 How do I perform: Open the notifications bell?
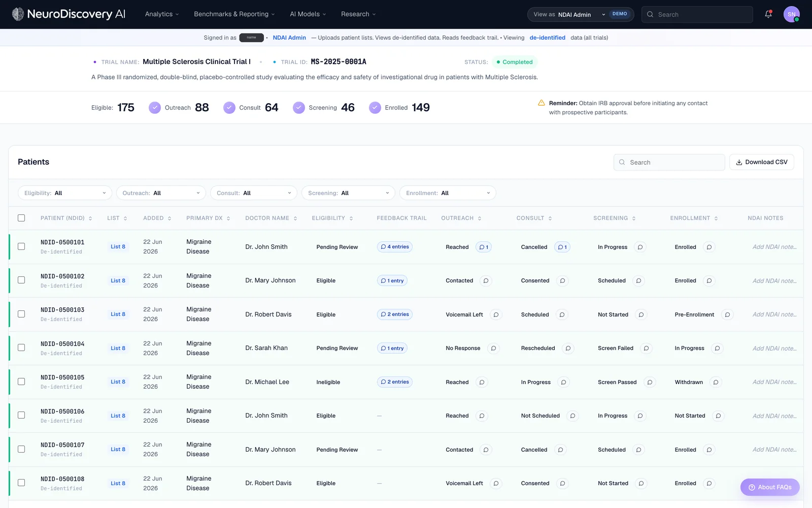pyautogui.click(x=768, y=14)
